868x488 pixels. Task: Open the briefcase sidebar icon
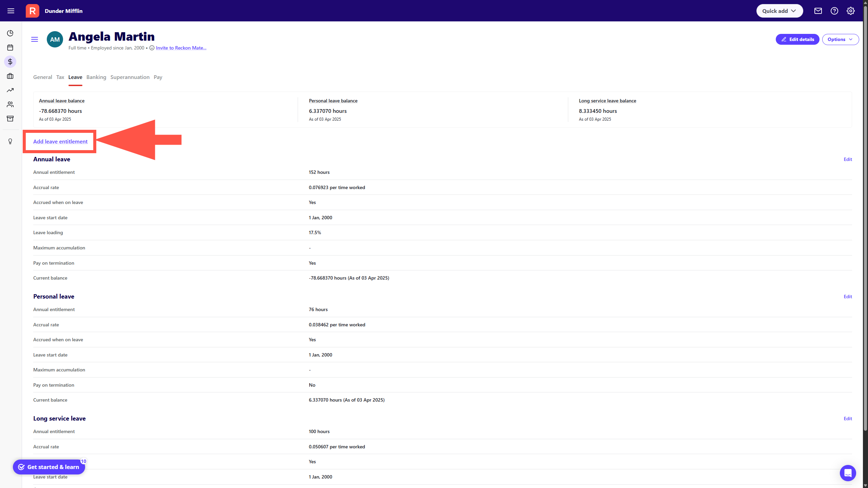click(x=10, y=76)
